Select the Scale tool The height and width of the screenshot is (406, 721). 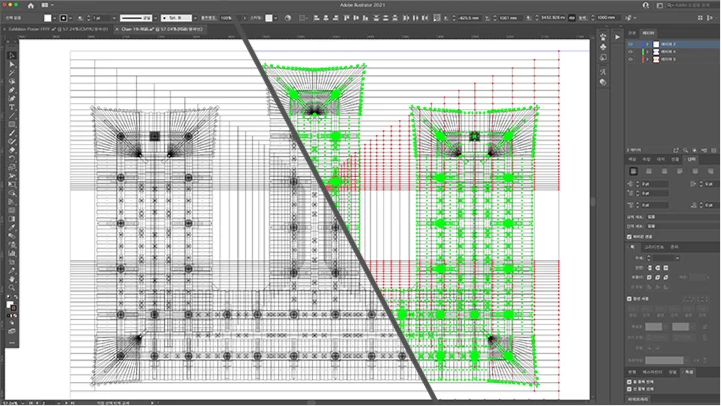pyautogui.click(x=12, y=167)
